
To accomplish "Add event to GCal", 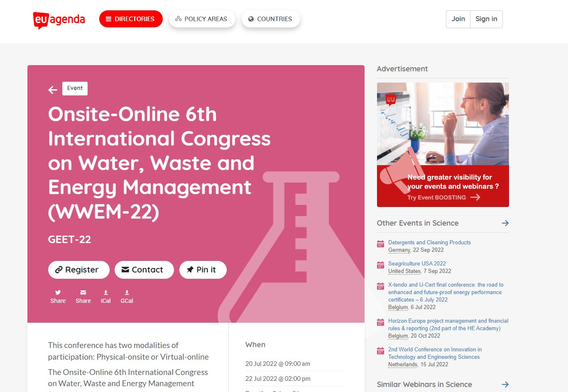I will click(127, 297).
